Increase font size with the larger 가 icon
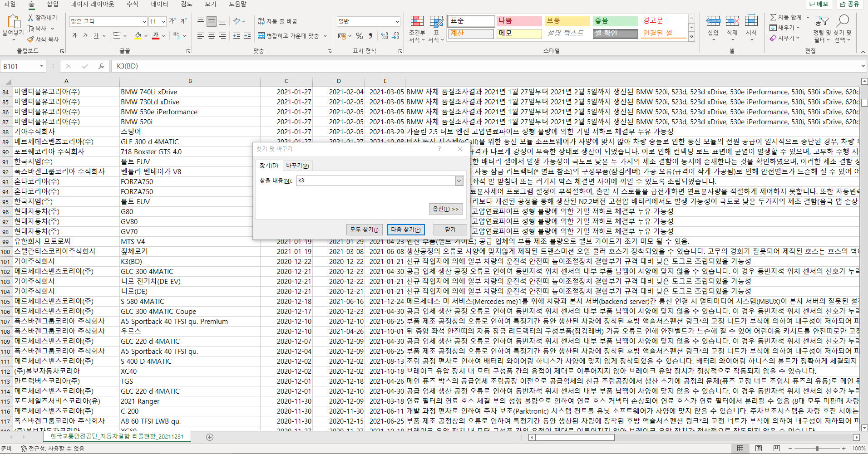Image resolution: width=868 pixels, height=454 pixels. 172,21
